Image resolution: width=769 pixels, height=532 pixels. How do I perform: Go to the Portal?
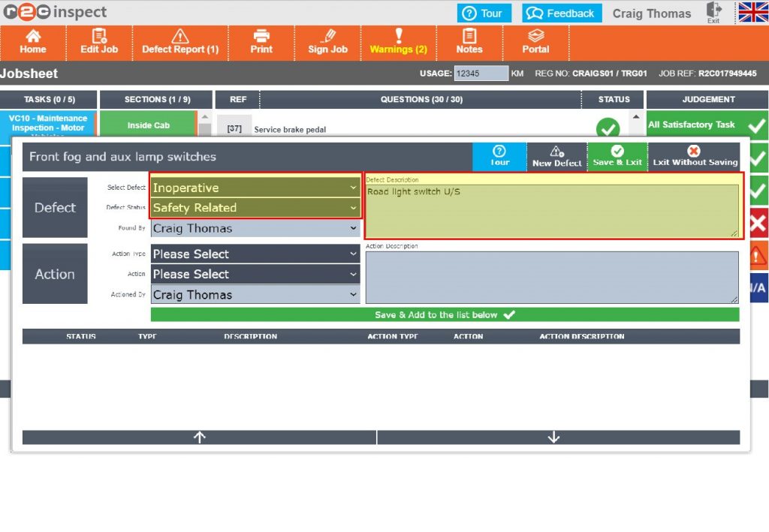pyautogui.click(x=536, y=43)
